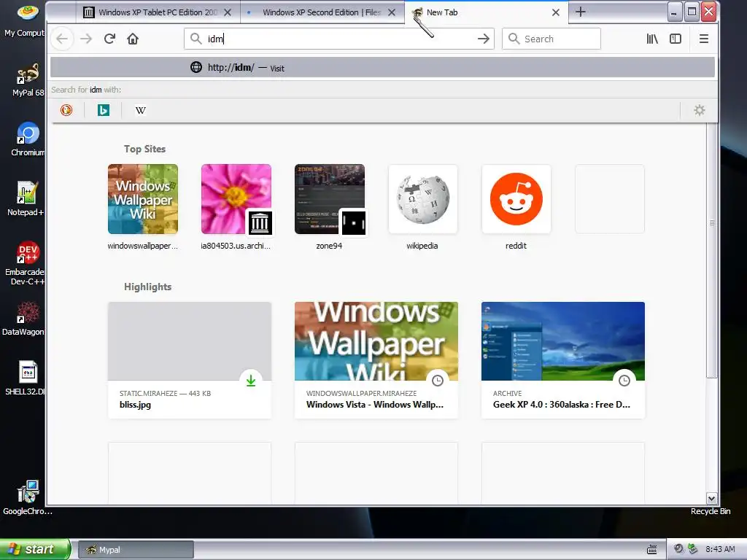Search idm with Bing icon

pos(104,111)
